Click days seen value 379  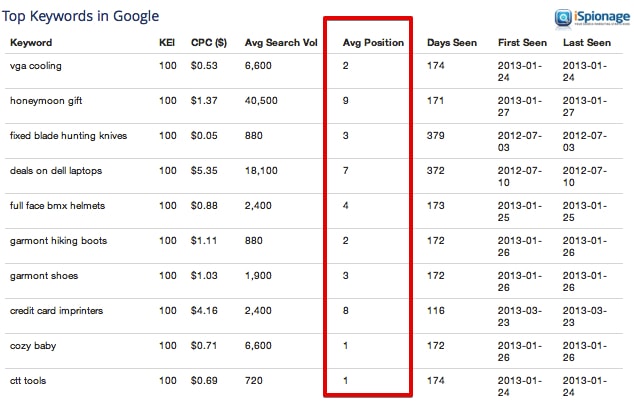tap(435, 136)
